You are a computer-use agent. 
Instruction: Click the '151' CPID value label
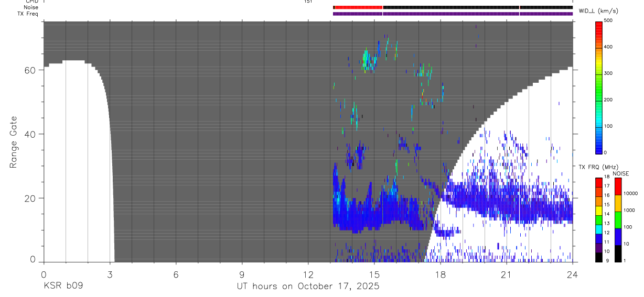click(x=308, y=2)
